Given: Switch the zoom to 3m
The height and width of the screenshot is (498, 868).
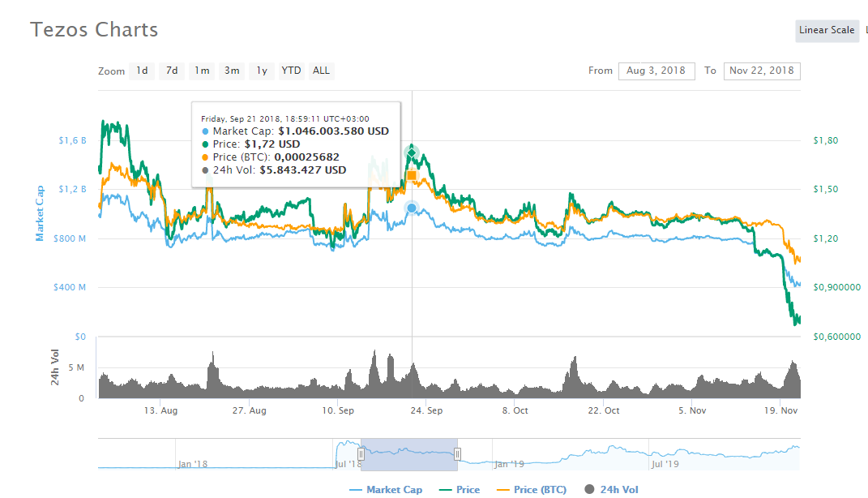Looking at the screenshot, I should 232,71.
